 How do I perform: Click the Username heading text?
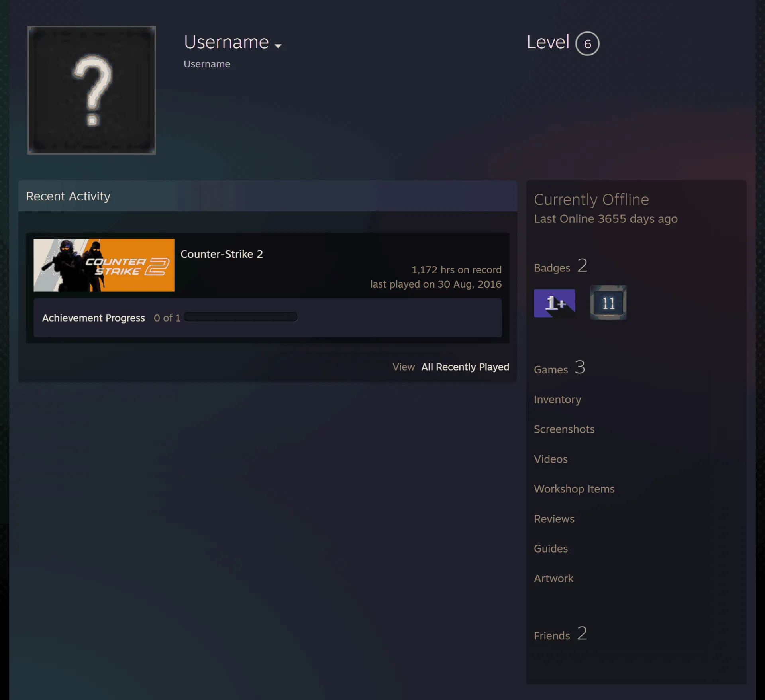pos(226,42)
